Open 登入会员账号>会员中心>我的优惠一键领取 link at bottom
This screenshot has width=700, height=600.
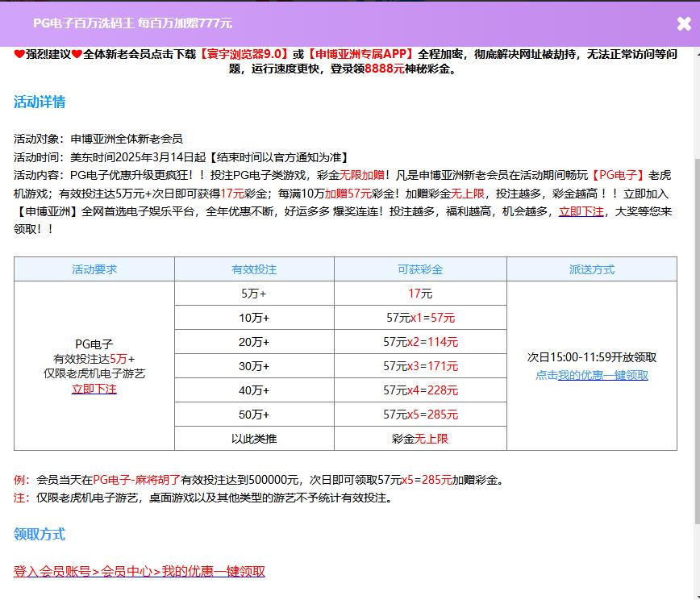tap(139, 571)
